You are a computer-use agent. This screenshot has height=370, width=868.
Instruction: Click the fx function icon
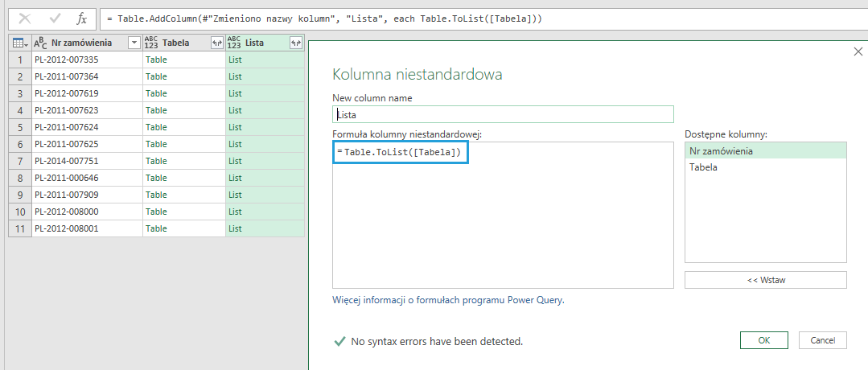pos(81,18)
